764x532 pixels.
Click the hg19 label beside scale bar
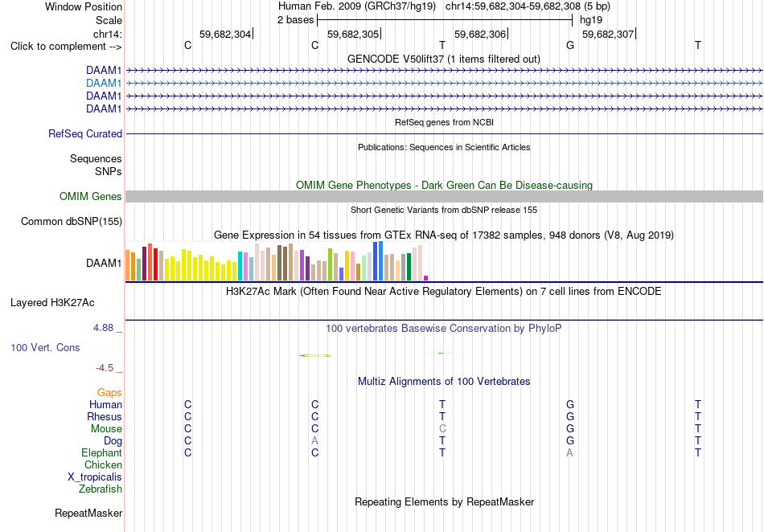click(591, 20)
